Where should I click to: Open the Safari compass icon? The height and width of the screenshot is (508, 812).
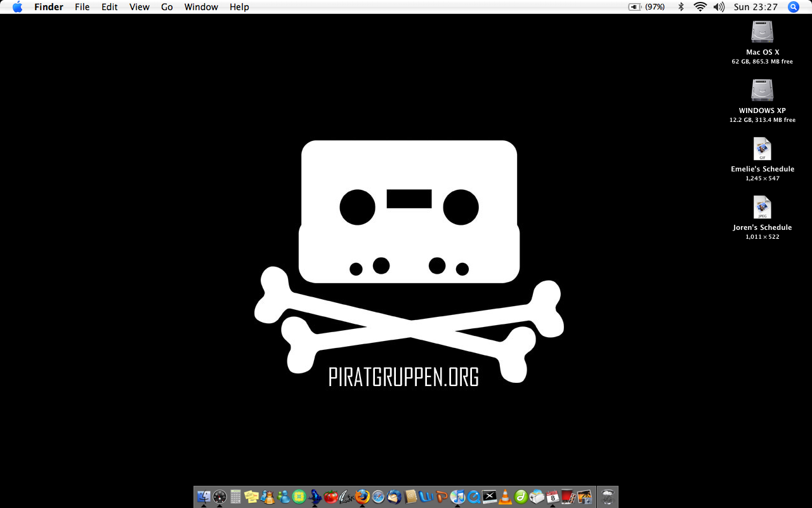coord(378,497)
